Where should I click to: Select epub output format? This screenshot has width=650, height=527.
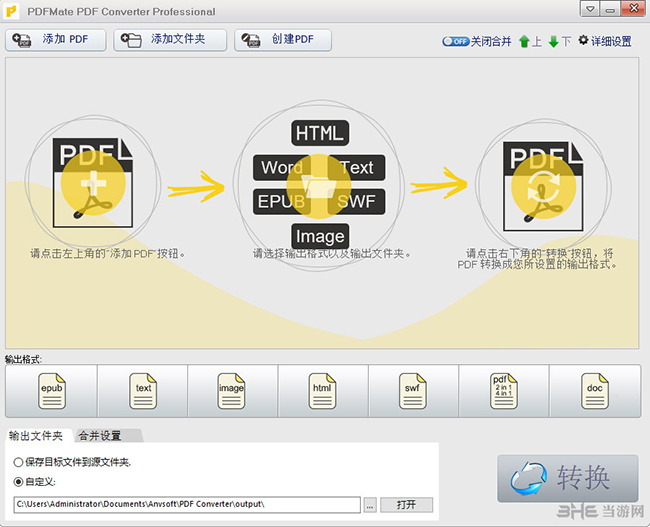pyautogui.click(x=51, y=391)
